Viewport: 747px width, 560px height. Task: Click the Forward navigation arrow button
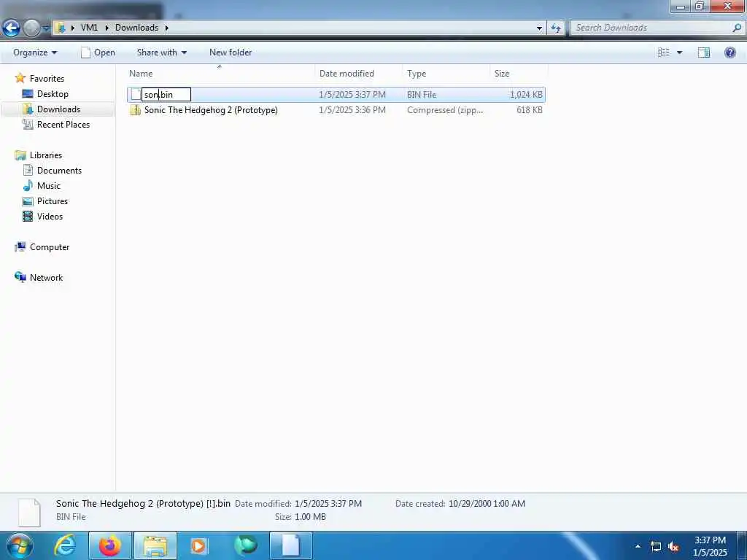[x=31, y=28]
